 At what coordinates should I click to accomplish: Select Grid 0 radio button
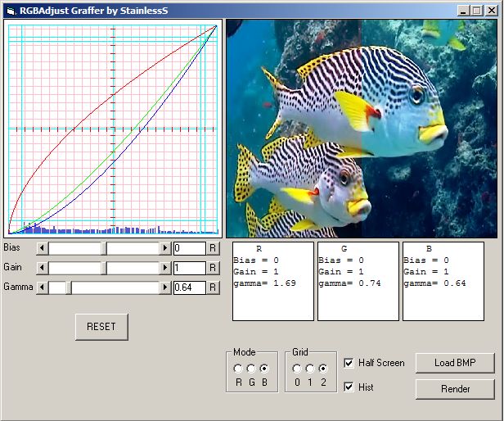297,369
